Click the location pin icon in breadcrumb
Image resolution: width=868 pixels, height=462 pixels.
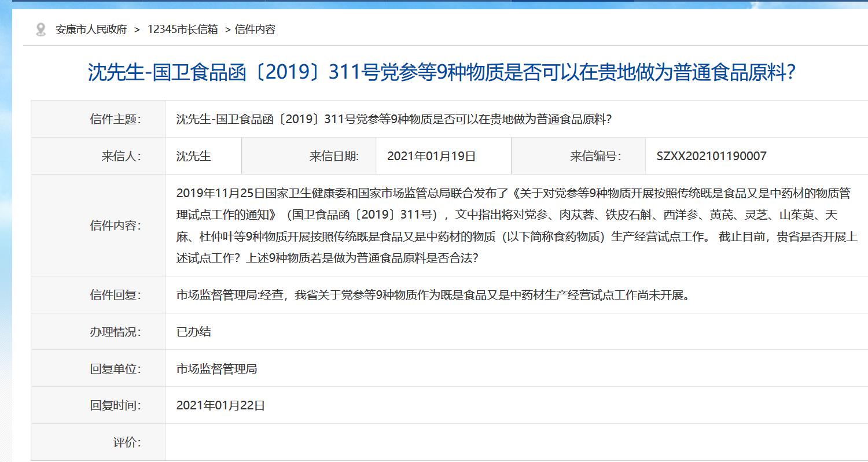[x=41, y=29]
